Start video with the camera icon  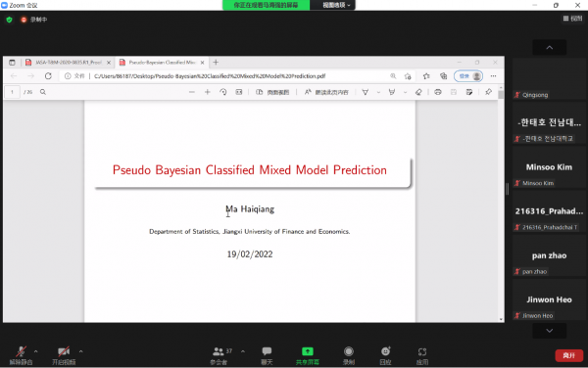click(64, 351)
